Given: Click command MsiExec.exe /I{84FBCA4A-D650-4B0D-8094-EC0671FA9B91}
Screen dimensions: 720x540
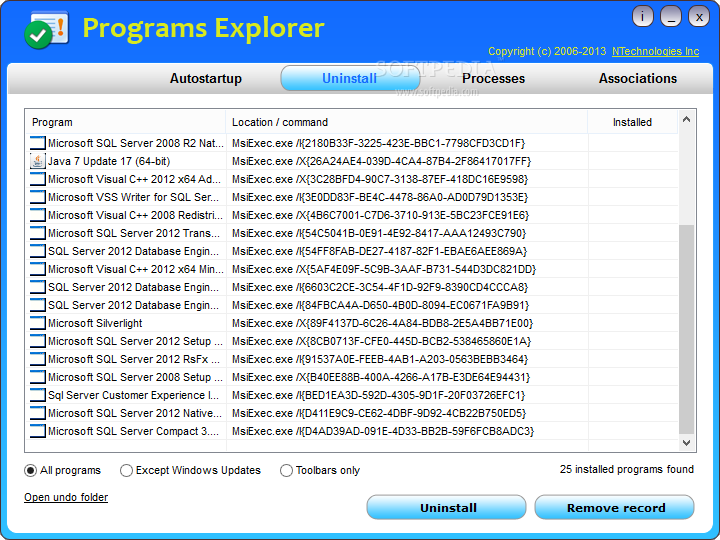Looking at the screenshot, I should pos(380,305).
